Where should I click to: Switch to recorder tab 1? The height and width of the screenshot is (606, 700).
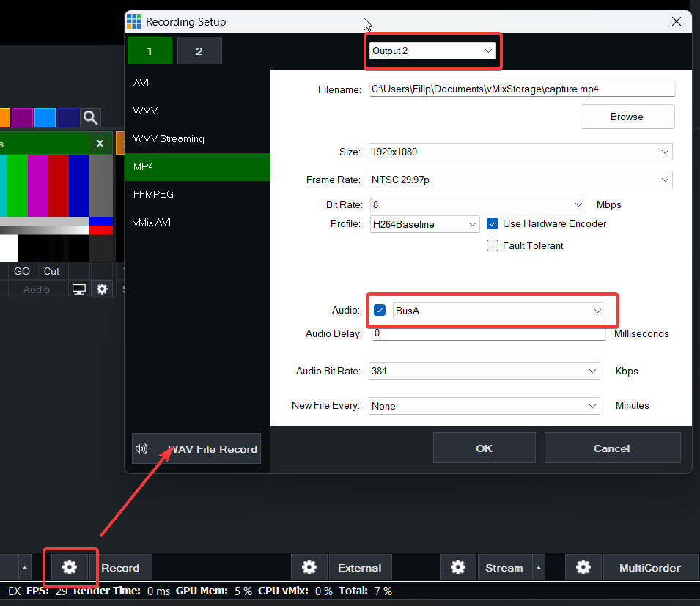tap(150, 51)
